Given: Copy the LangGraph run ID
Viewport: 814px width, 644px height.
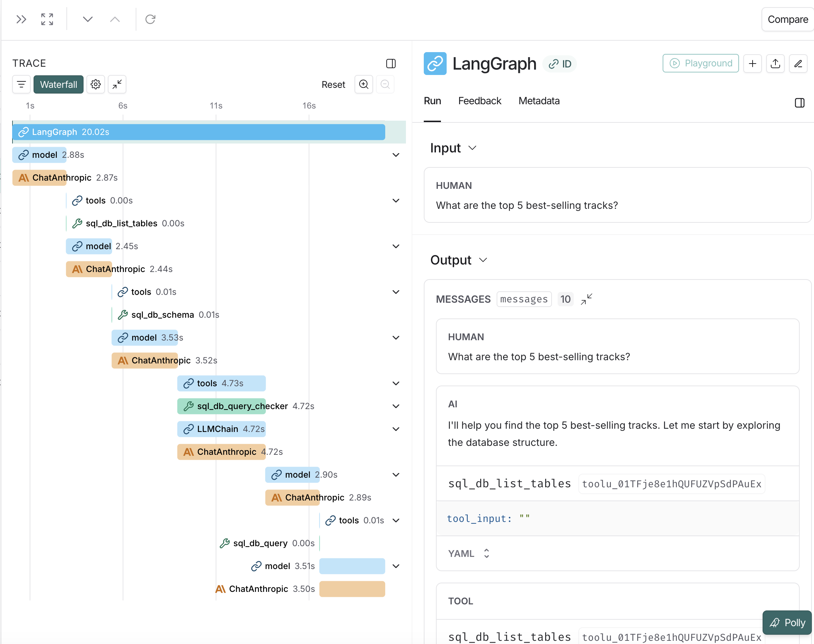Looking at the screenshot, I should pyautogui.click(x=560, y=64).
